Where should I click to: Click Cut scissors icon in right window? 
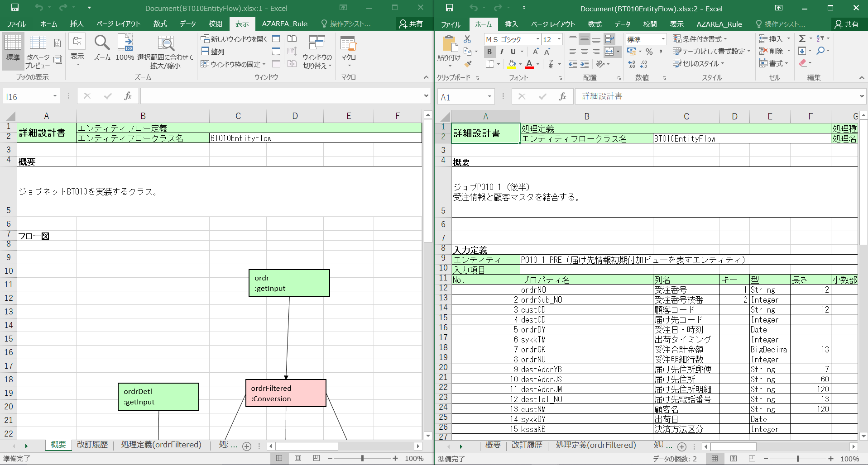(x=467, y=39)
